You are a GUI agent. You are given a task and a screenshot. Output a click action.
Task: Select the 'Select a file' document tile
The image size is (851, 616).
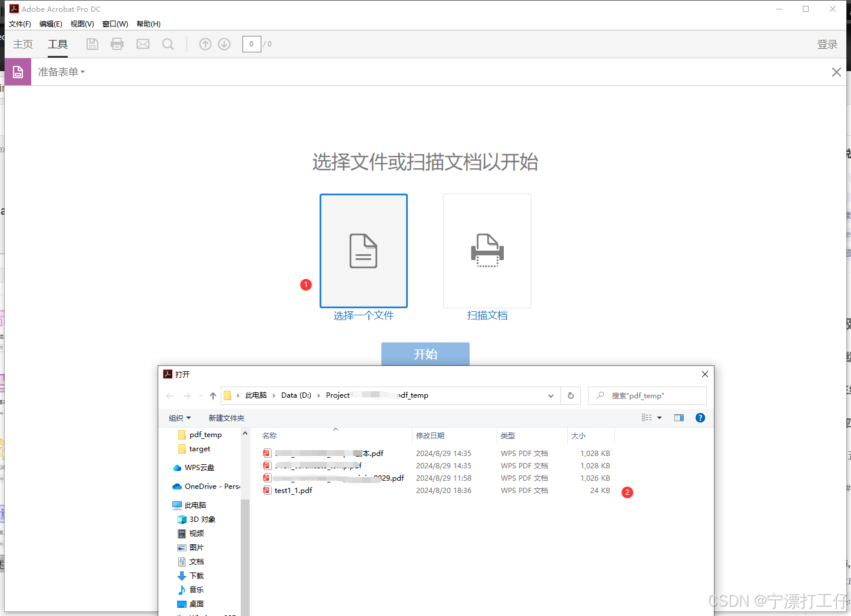click(x=364, y=251)
